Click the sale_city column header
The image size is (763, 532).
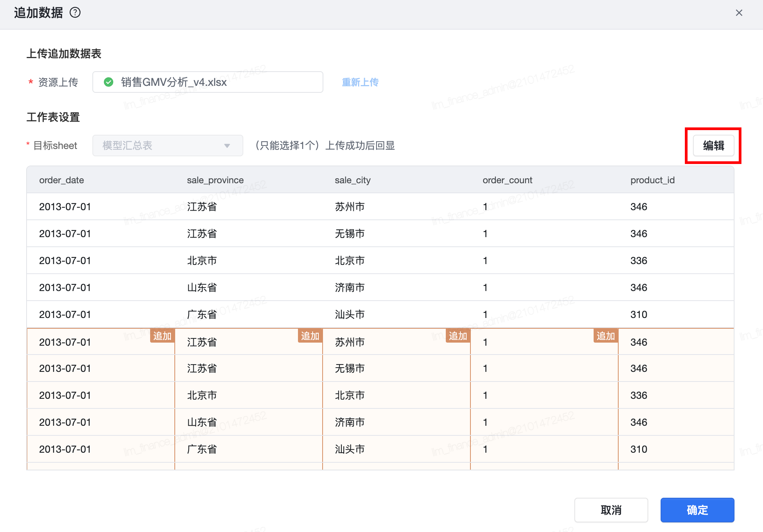click(353, 180)
